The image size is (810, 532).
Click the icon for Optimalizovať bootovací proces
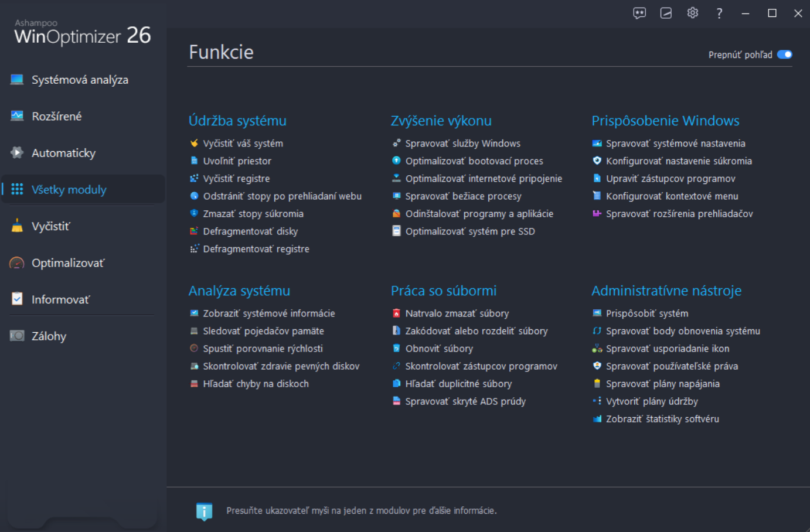396,161
